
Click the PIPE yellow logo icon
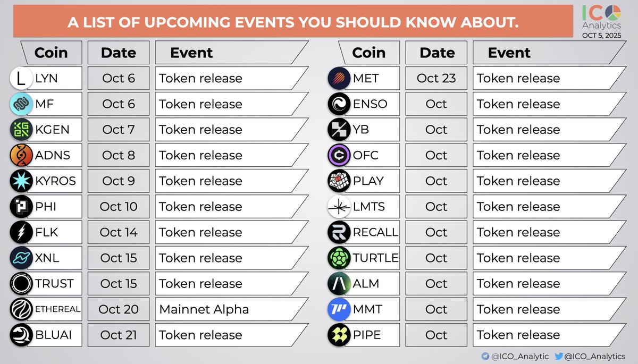tap(339, 335)
